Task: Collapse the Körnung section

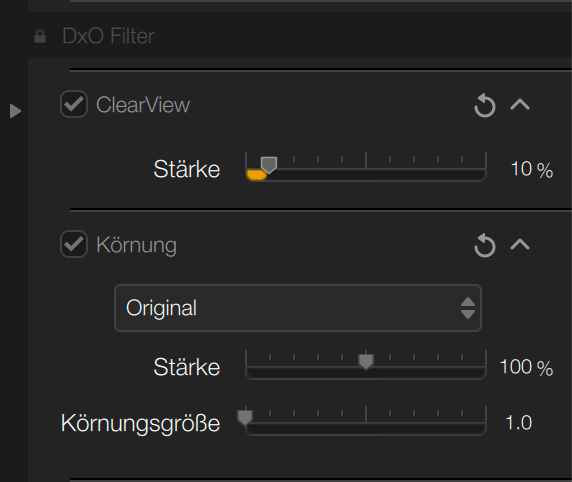Action: (520, 244)
